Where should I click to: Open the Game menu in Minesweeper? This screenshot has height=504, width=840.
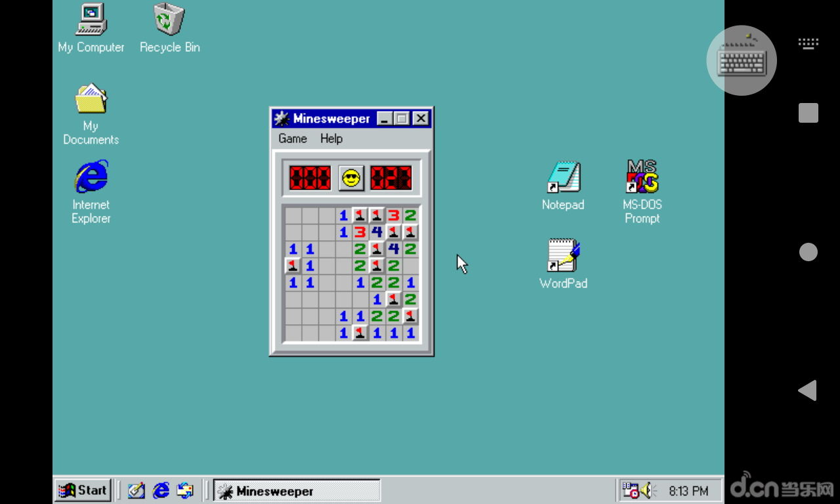coord(293,138)
